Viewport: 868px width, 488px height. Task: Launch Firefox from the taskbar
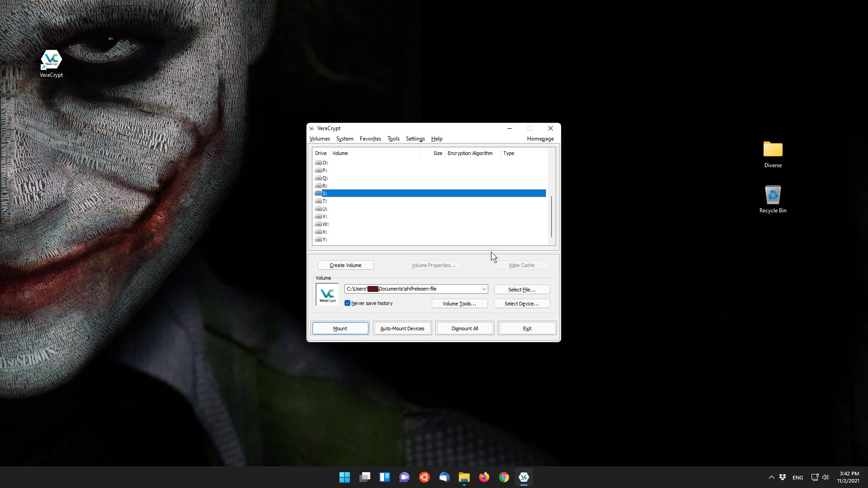[484, 477]
